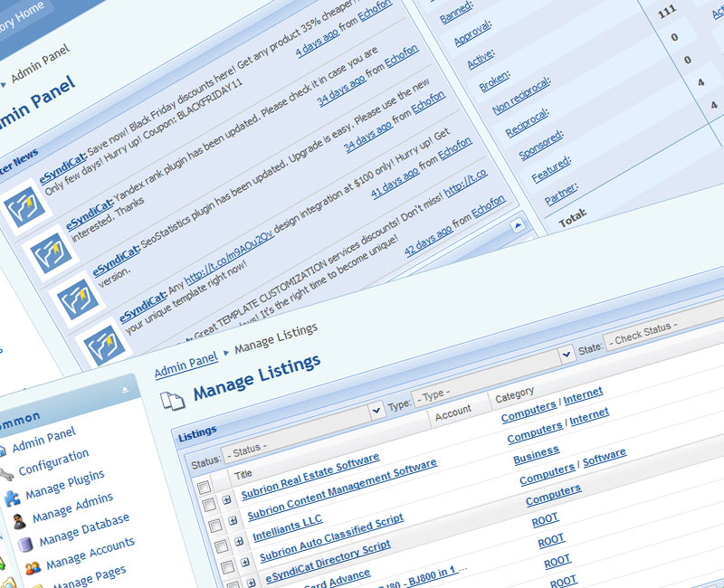
Task: Click eSyndiCat link on the Black Friday news
Action: click(62, 167)
